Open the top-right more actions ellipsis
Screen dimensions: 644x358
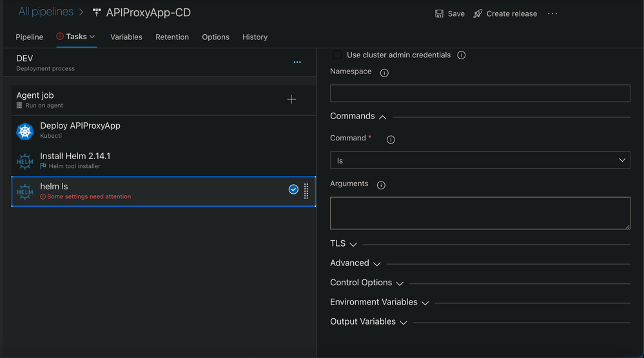[x=552, y=14]
